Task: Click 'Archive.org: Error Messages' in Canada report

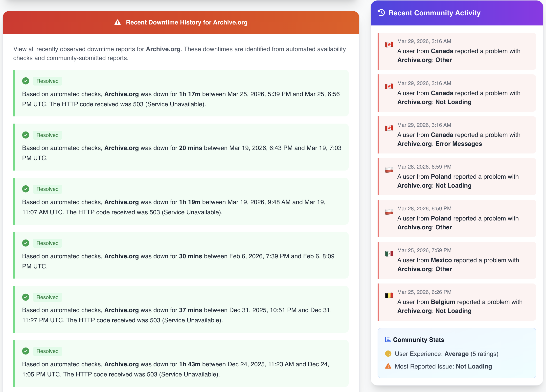Action: tap(440, 144)
